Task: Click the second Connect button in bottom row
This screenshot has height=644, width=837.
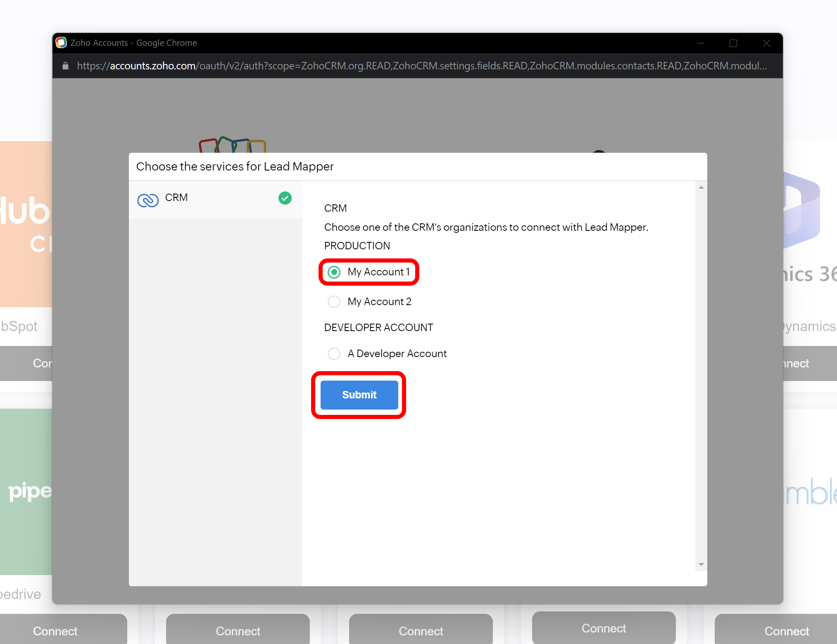Action: (238, 629)
